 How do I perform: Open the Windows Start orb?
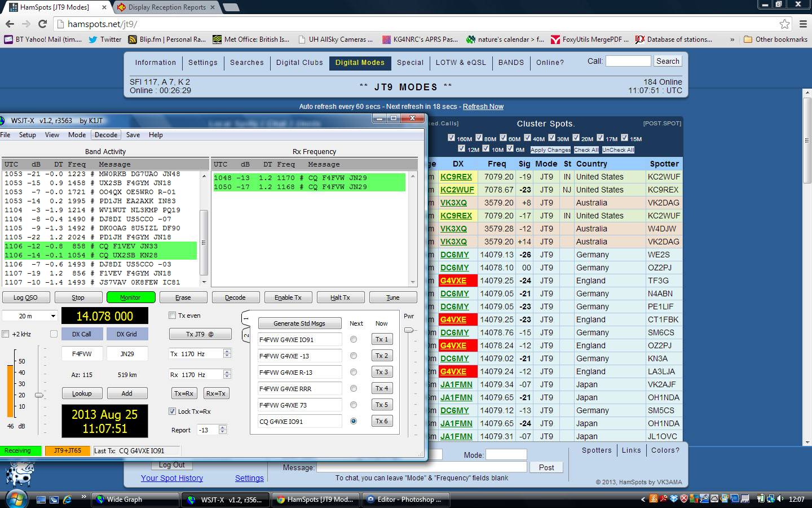click(x=16, y=499)
